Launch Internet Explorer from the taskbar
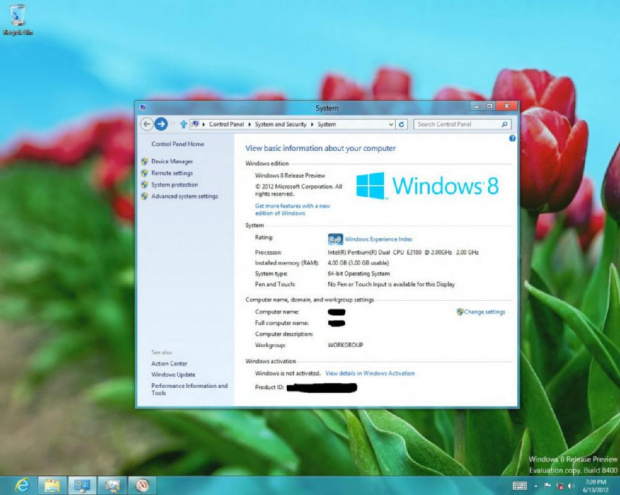The width and height of the screenshot is (620, 495). pos(22,485)
